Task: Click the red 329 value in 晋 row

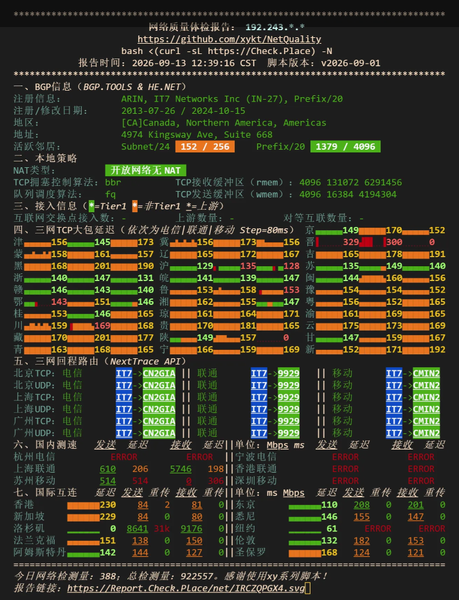Action: [351, 242]
